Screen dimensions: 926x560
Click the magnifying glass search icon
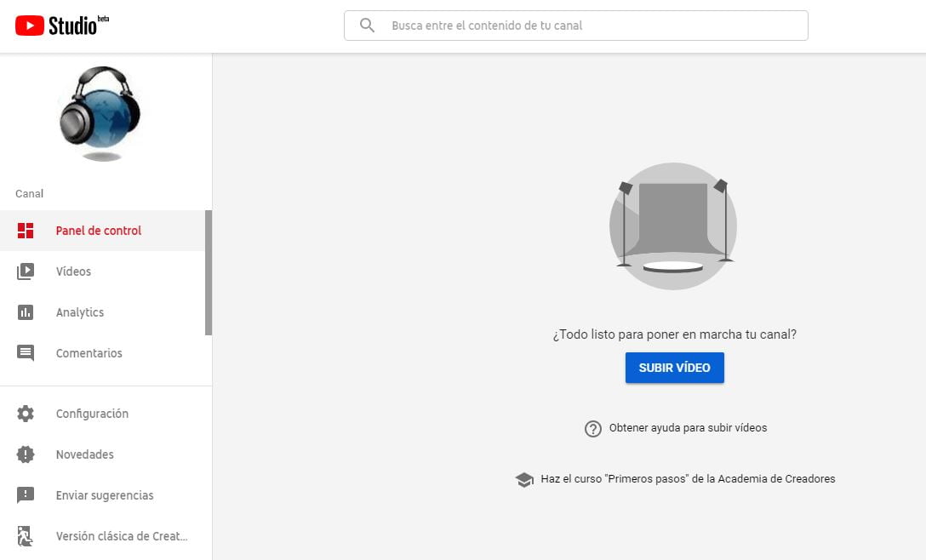[x=367, y=26]
